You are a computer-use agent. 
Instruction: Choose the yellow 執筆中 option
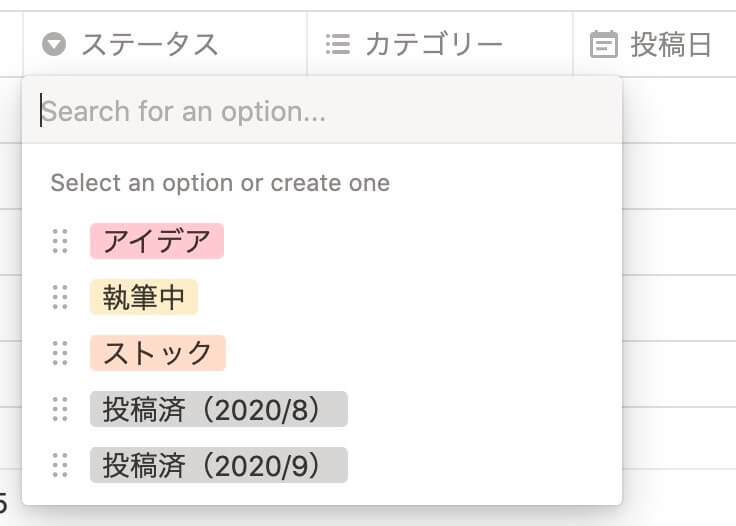click(144, 297)
